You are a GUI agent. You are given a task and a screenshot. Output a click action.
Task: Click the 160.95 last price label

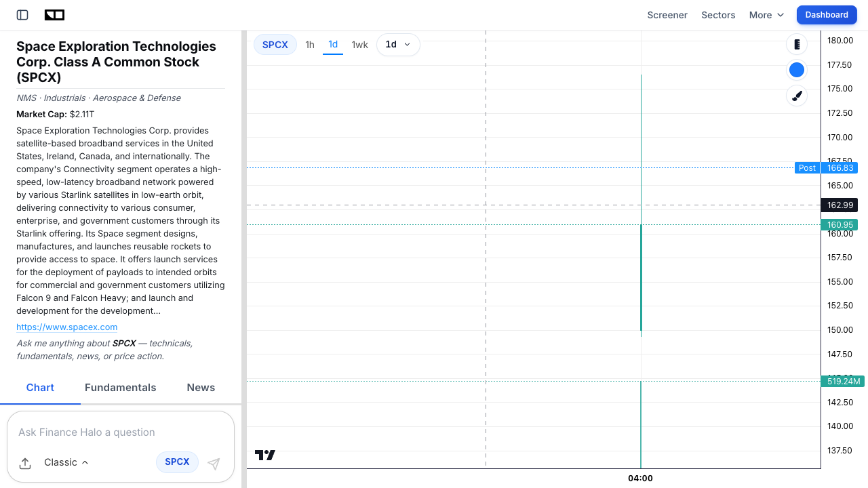[840, 224]
